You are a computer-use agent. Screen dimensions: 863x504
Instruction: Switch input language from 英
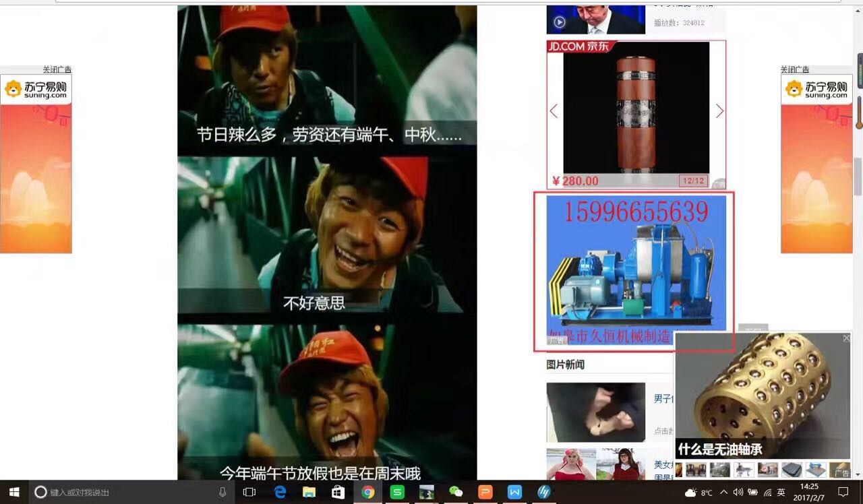pos(782,492)
